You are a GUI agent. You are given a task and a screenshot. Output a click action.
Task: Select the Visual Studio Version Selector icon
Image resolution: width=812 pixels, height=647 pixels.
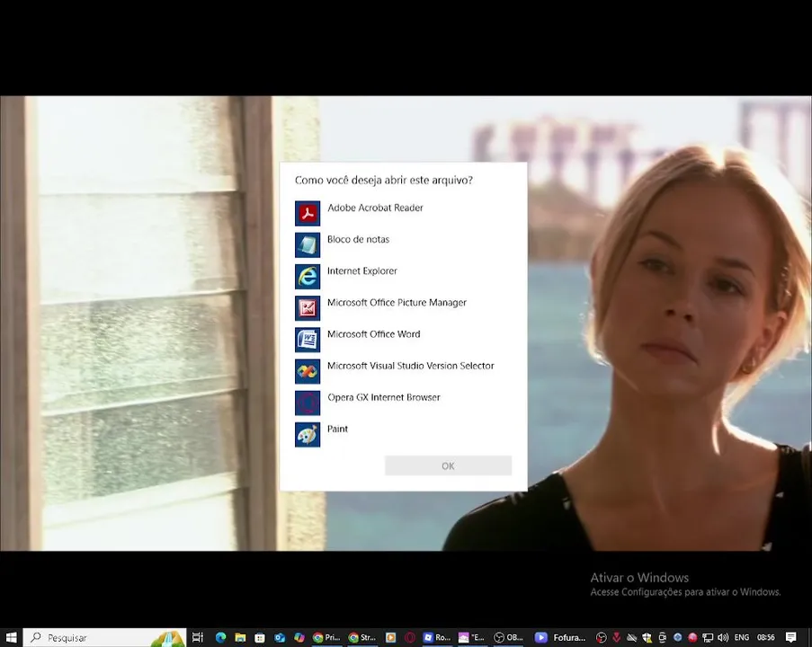[308, 371]
